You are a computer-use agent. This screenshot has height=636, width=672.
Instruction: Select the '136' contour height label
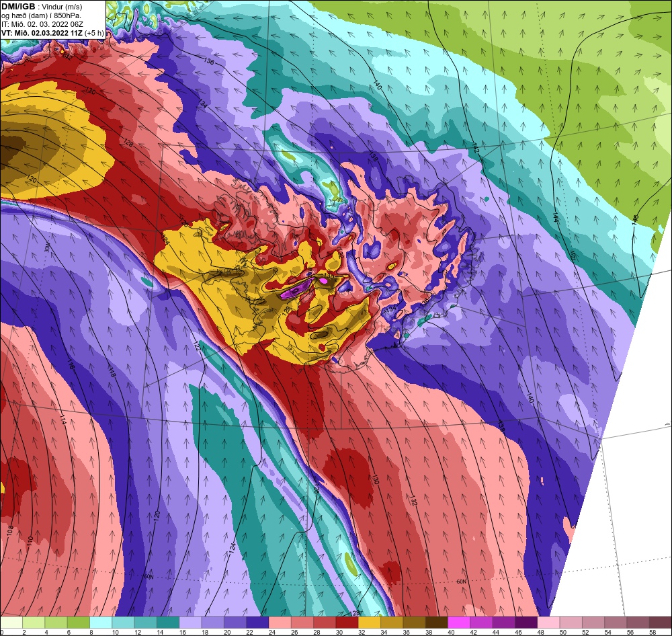coord(209,61)
